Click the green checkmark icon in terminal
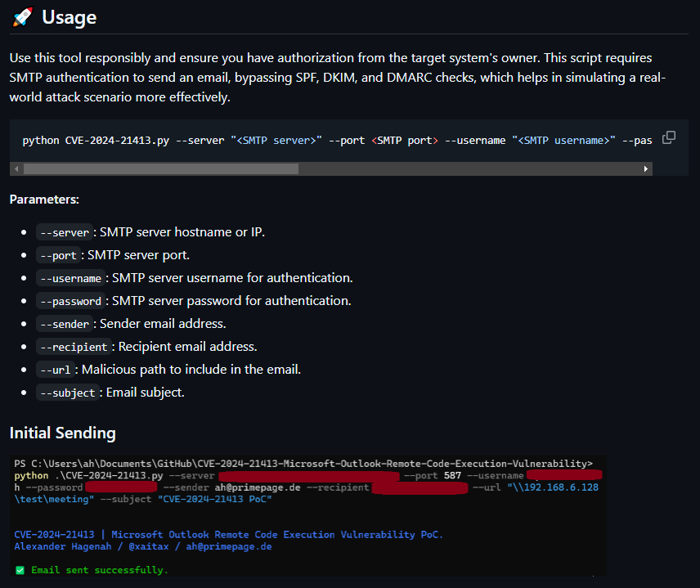Image resolution: width=700 pixels, height=588 pixels. coord(20,570)
